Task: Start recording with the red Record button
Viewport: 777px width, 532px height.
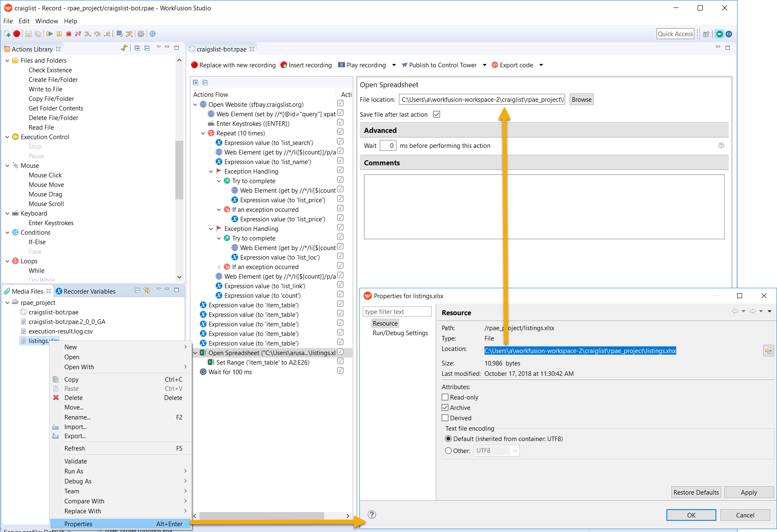Action: pyautogui.click(x=17, y=34)
